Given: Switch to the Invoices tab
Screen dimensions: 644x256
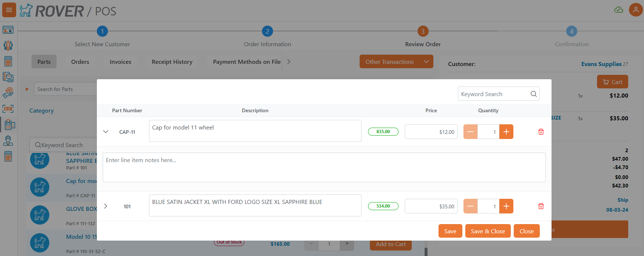Looking at the screenshot, I should click(120, 62).
